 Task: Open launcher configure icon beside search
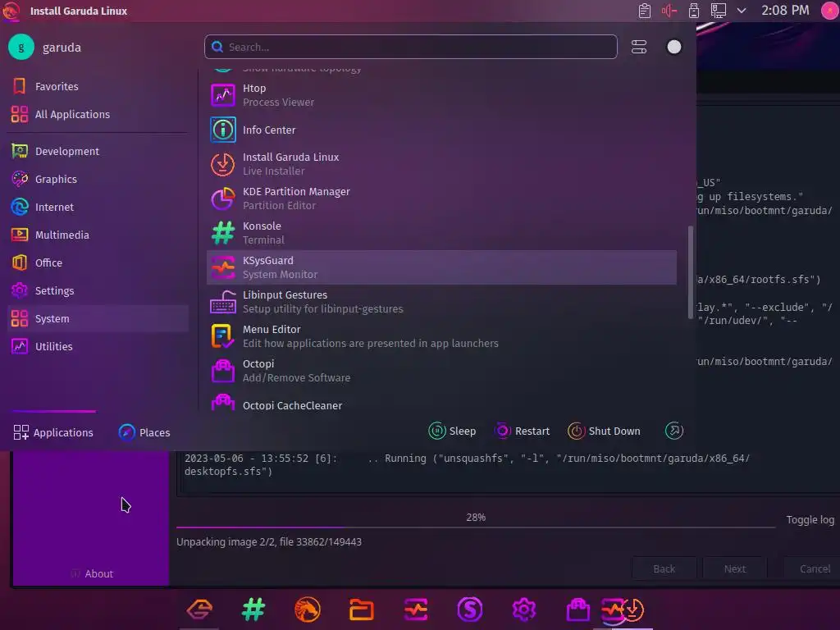pyautogui.click(x=639, y=47)
